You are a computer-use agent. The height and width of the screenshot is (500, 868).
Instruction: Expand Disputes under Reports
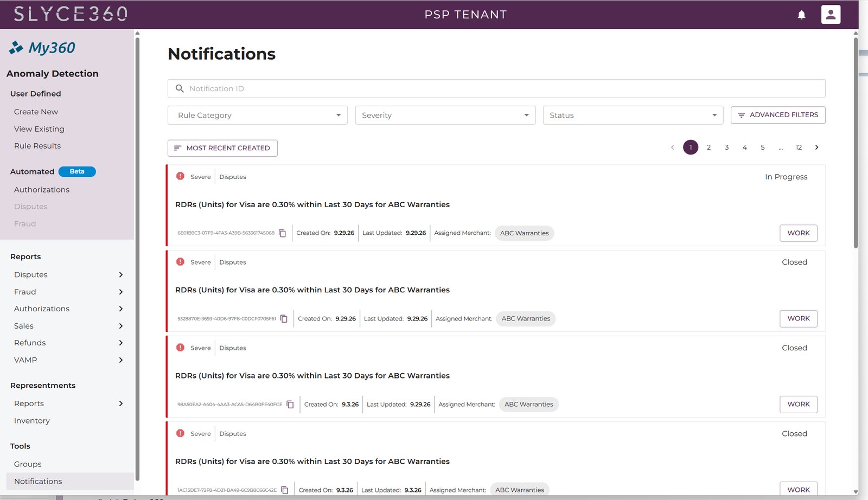click(x=120, y=275)
